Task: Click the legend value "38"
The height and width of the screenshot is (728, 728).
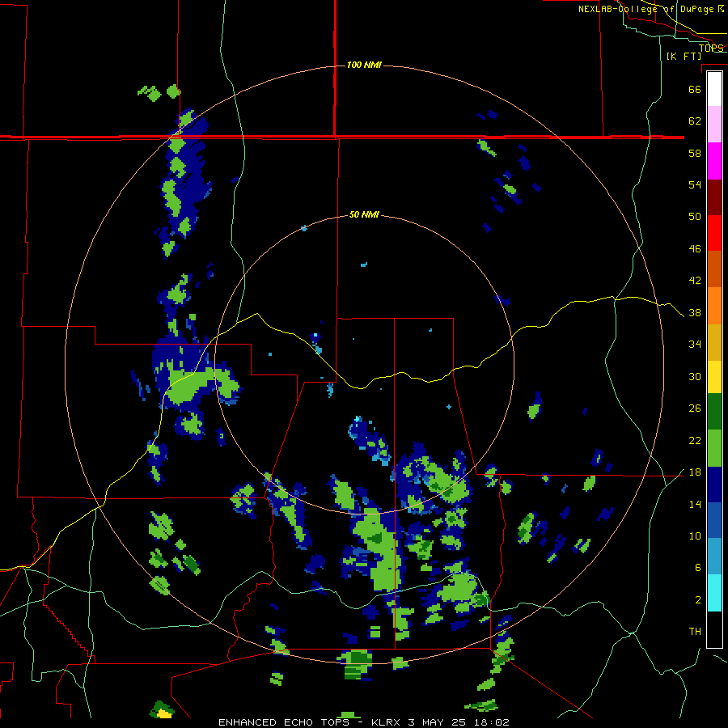Action: (695, 313)
